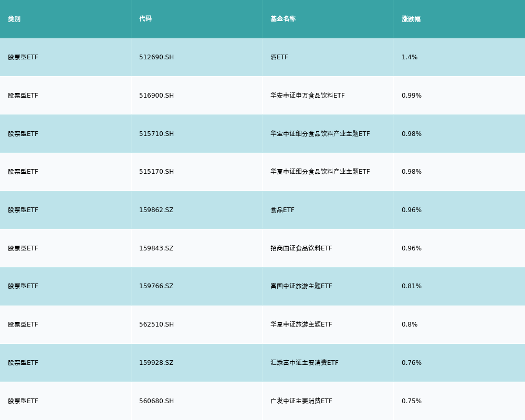Click the 0.8% change value
The width and height of the screenshot is (525, 420).
coord(409,324)
